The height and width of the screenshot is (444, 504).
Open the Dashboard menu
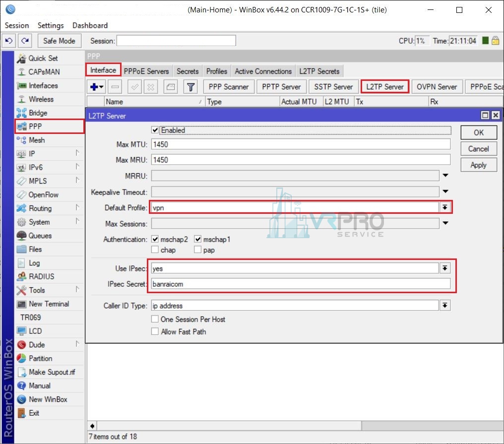coord(90,25)
